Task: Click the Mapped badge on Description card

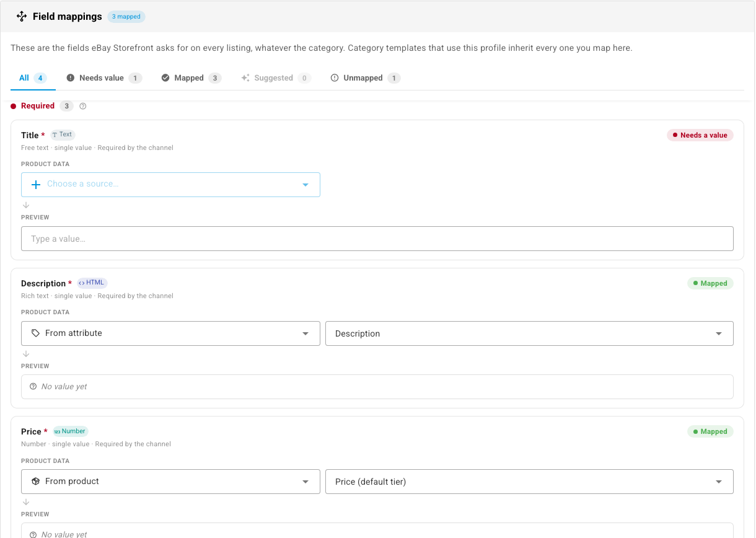Action: (710, 283)
